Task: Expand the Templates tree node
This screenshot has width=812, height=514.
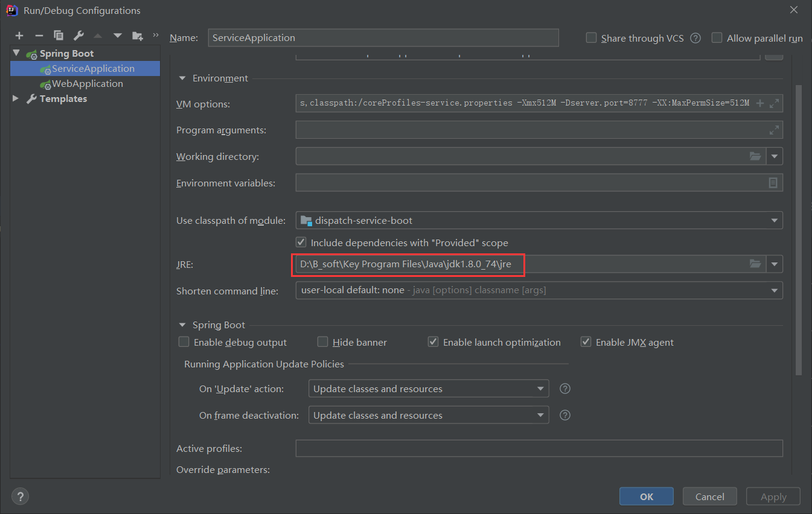Action: (x=16, y=98)
